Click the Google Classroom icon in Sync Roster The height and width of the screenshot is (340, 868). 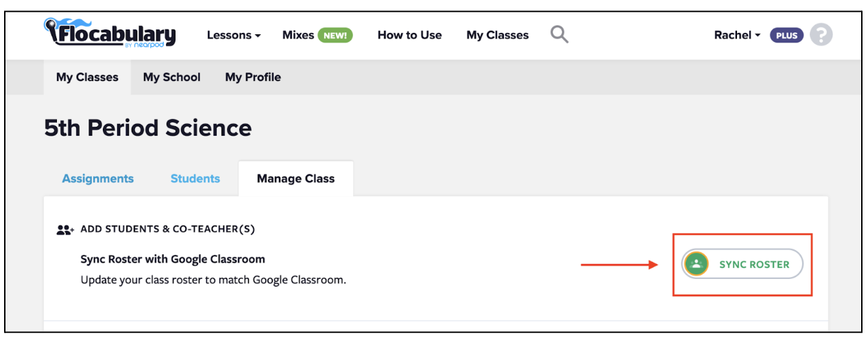(x=697, y=264)
